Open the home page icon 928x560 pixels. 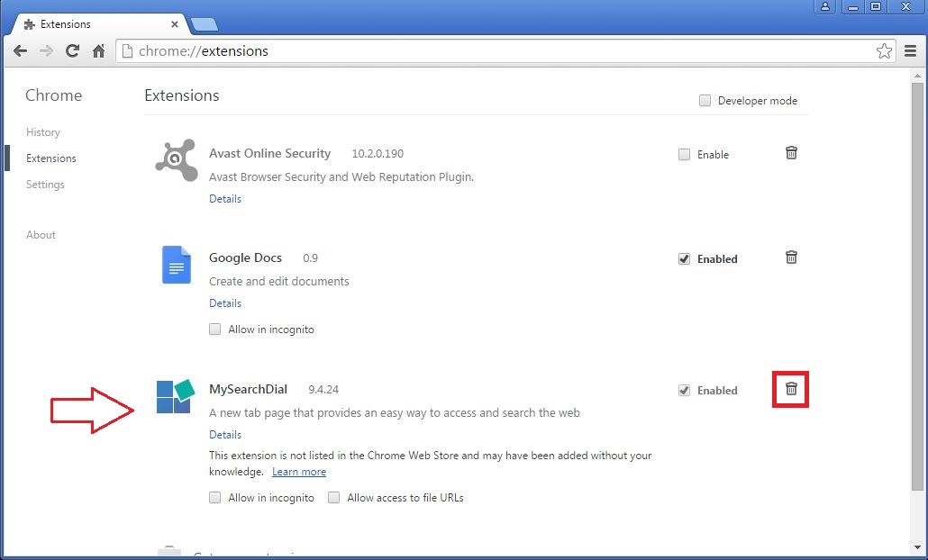pyautogui.click(x=99, y=50)
